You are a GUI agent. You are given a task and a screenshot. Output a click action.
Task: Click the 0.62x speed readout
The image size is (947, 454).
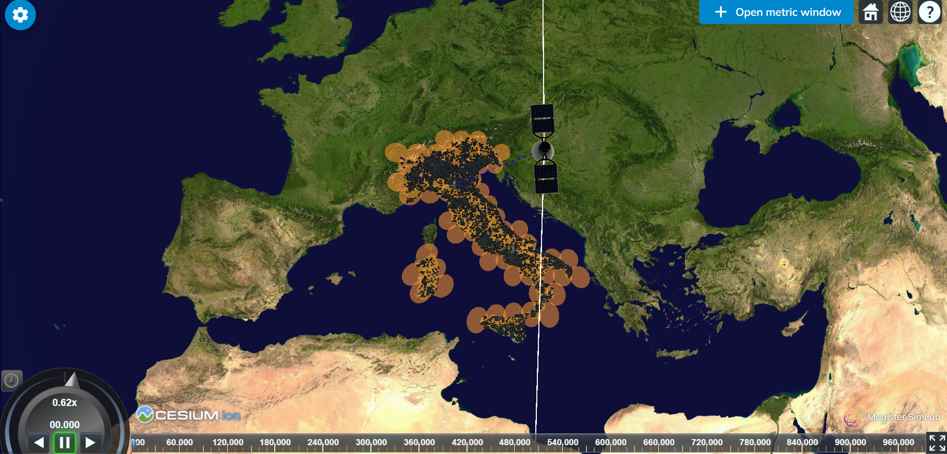[64, 403]
